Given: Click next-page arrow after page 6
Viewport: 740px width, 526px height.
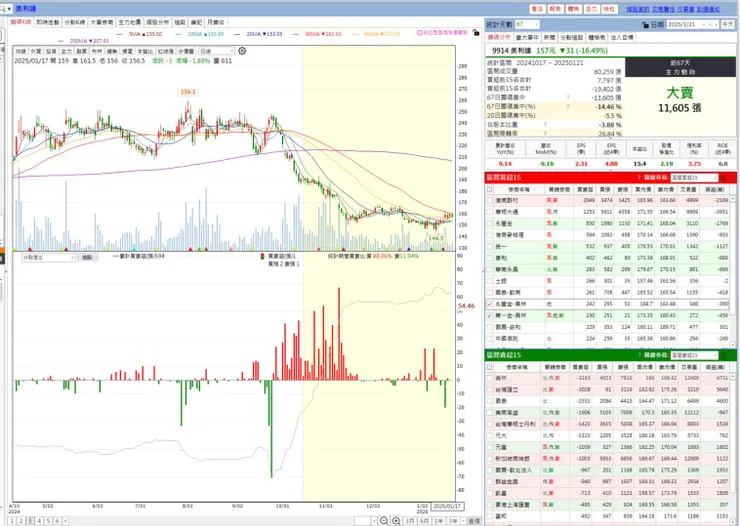Looking at the screenshot, I should (x=65, y=521).
